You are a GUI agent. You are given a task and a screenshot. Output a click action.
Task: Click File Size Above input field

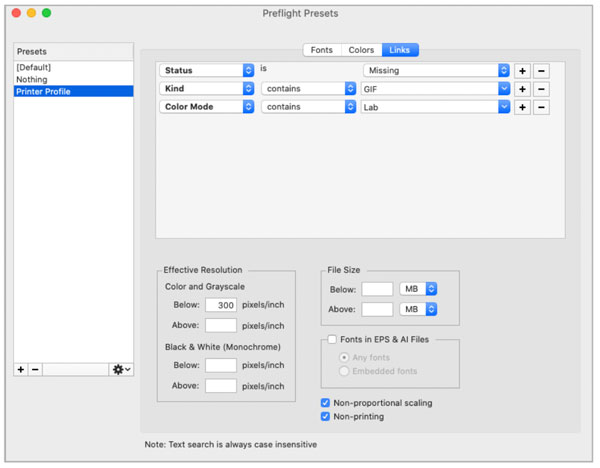[377, 309]
